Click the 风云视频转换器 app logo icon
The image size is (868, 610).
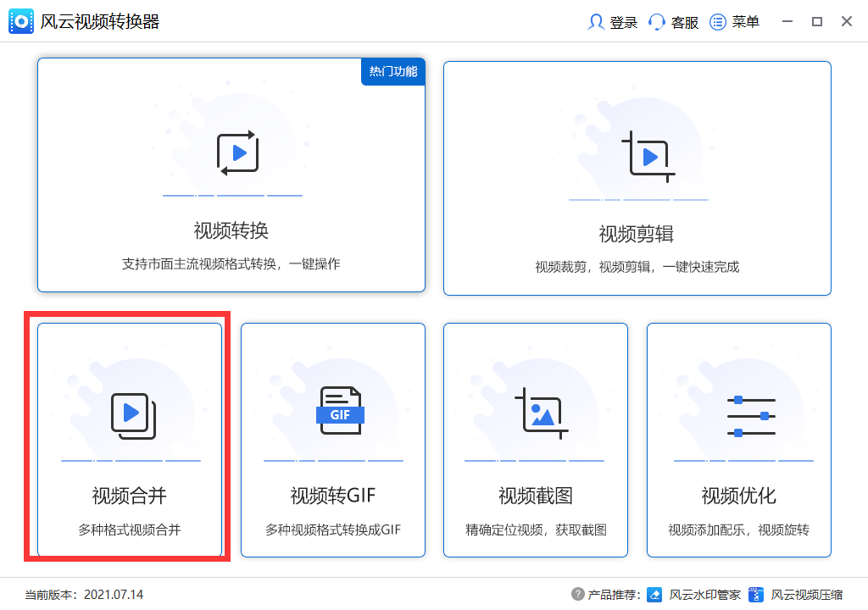[21, 21]
